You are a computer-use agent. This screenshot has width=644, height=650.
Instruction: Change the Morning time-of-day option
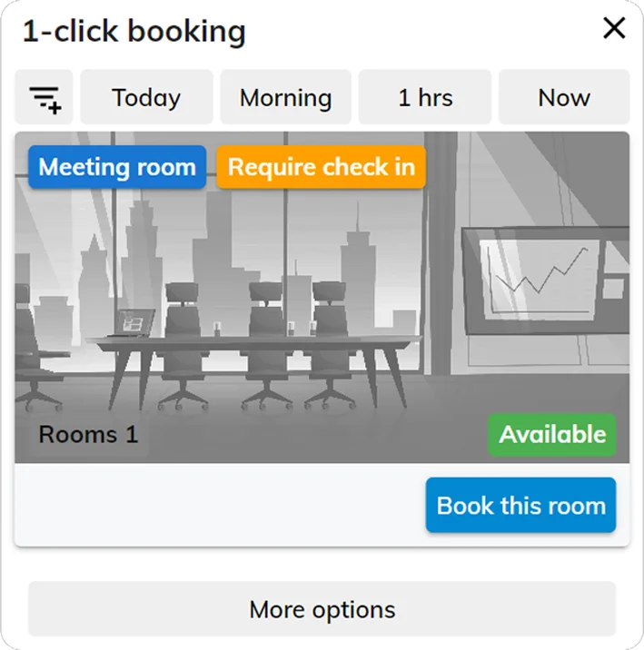click(285, 98)
